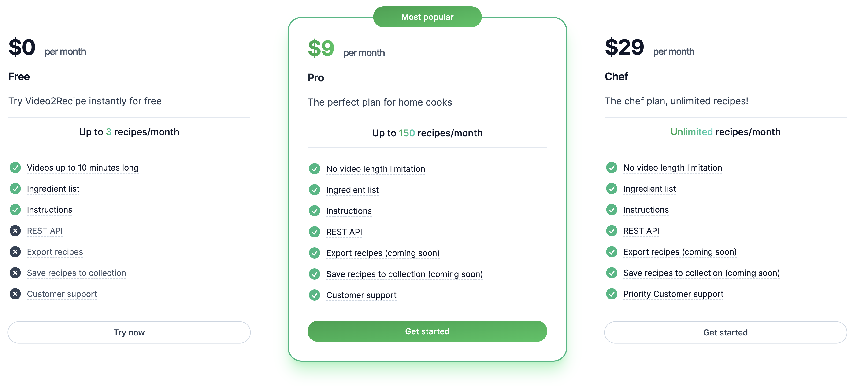The image size is (868, 386).
Task: Click "Videos up to 10 minutes long" feature text
Action: point(82,168)
